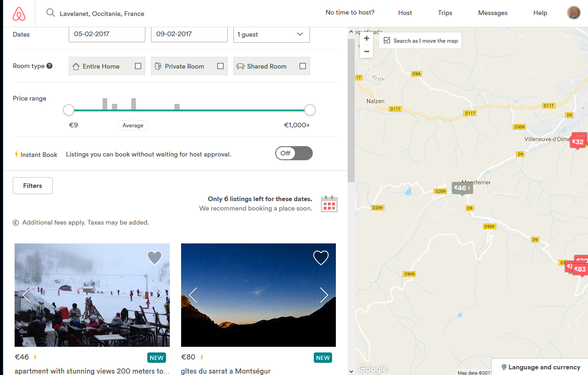Open the check-in date 05-02-2017 picker
588x375 pixels.
(x=107, y=34)
